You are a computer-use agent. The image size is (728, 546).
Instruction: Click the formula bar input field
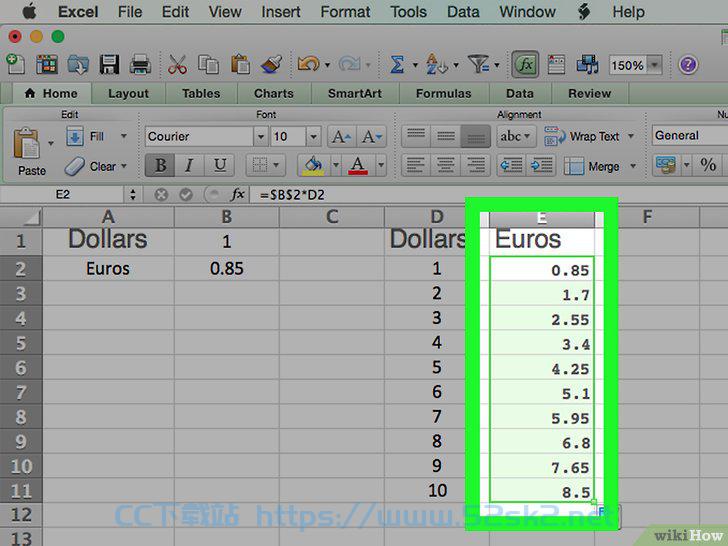tap(488, 195)
